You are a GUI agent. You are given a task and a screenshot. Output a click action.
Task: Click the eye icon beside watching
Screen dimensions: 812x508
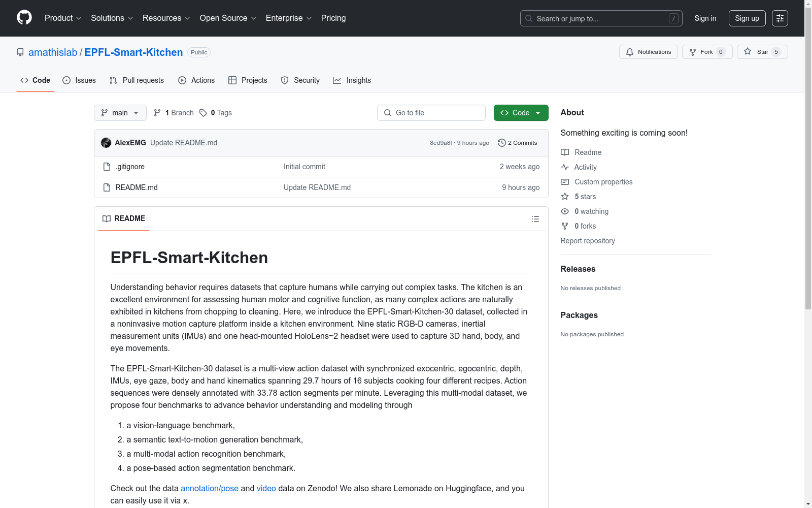tap(565, 211)
